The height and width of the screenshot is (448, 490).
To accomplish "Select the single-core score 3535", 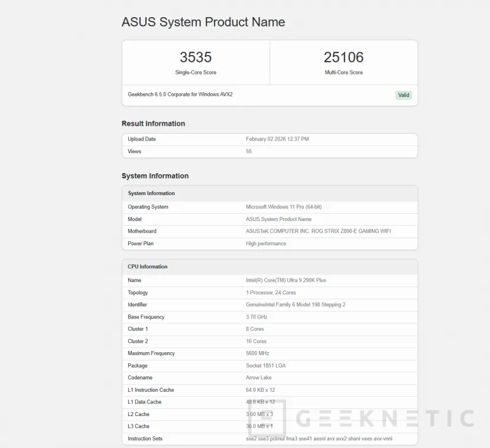I will coord(196,57).
